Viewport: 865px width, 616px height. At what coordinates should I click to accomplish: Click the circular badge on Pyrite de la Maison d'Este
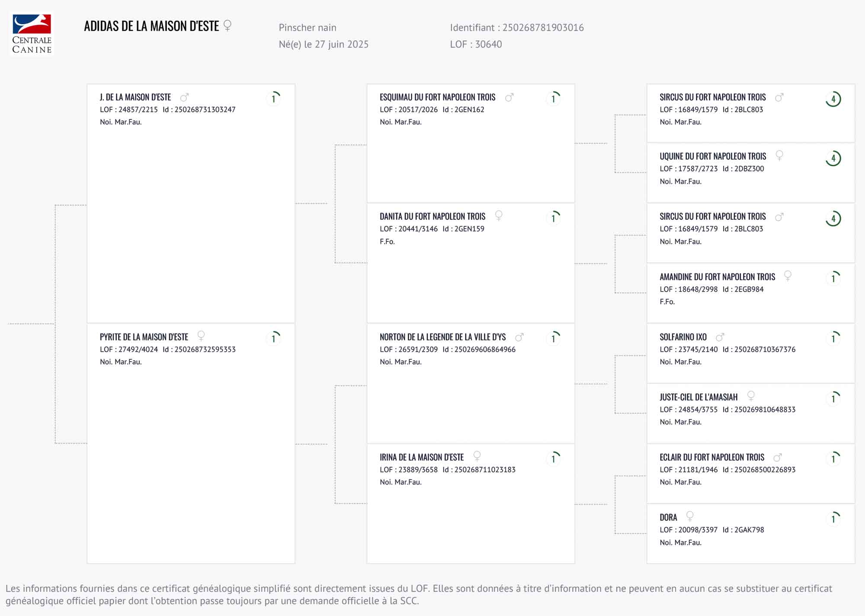(274, 338)
